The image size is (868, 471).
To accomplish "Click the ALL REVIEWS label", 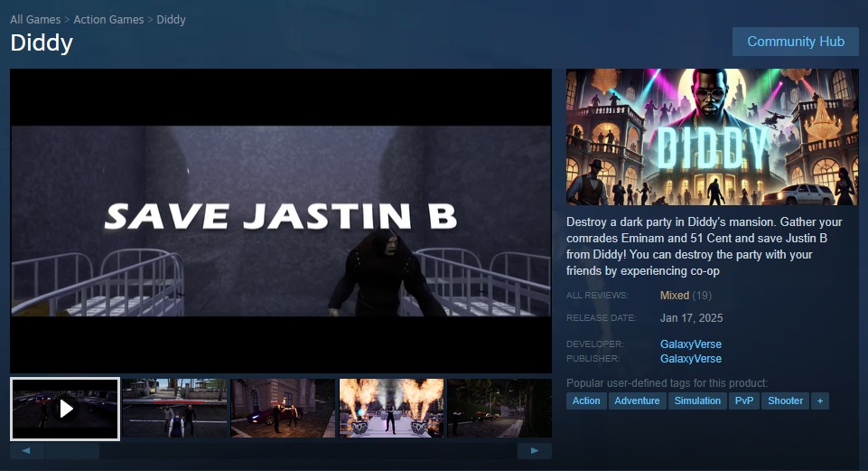I will (597, 296).
